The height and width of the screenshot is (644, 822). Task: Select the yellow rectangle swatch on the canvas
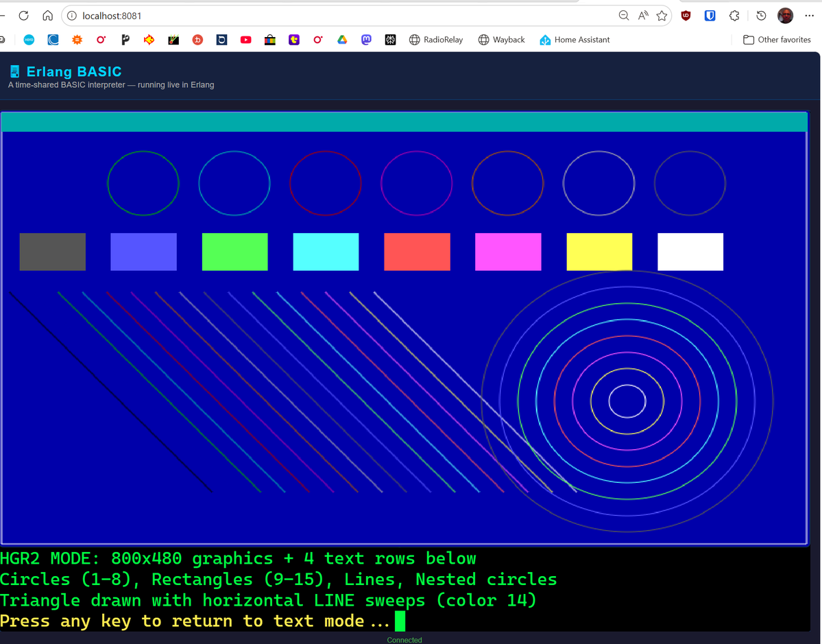pos(599,252)
